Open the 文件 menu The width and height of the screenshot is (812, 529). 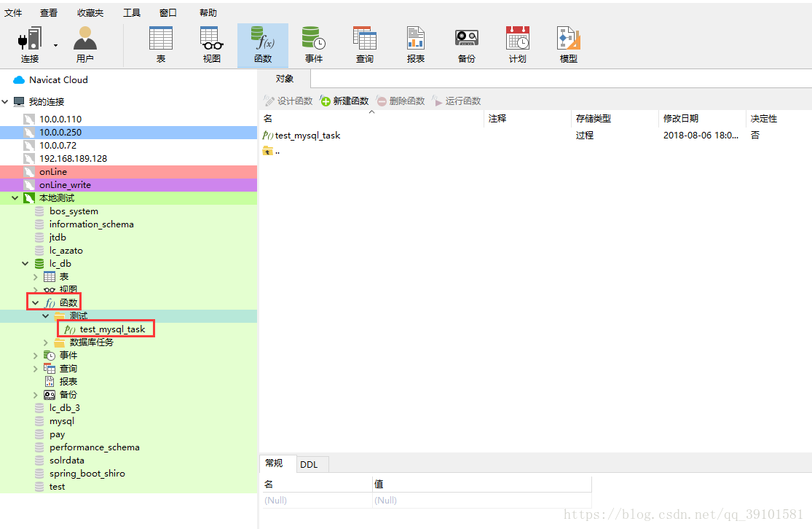point(13,13)
